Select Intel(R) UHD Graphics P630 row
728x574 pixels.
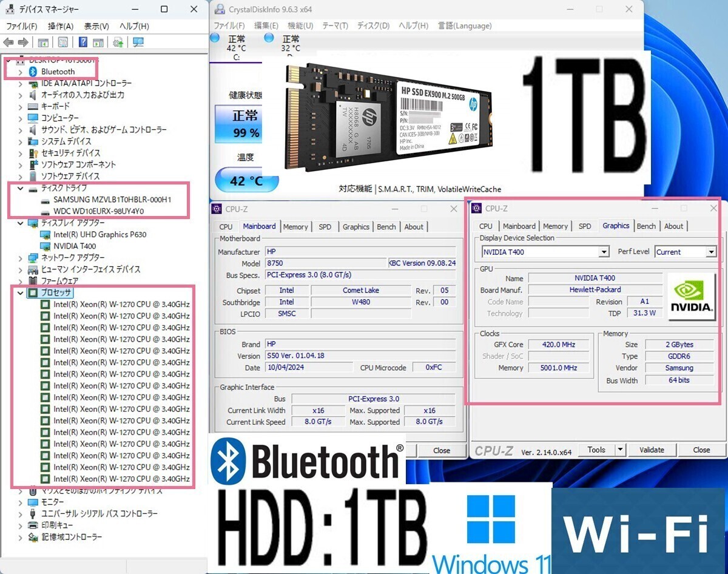click(99, 235)
